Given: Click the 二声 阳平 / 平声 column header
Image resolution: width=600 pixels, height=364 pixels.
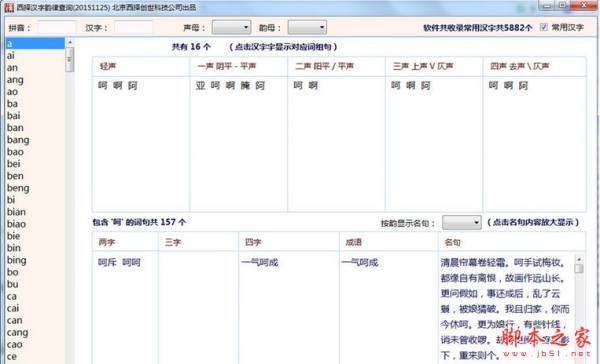Looking at the screenshot, I should click(x=336, y=66).
